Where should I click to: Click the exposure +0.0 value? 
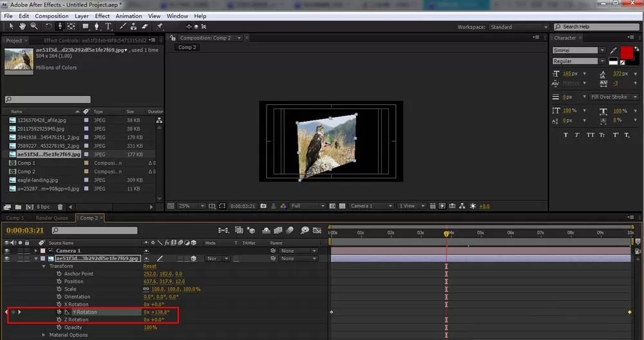point(484,206)
